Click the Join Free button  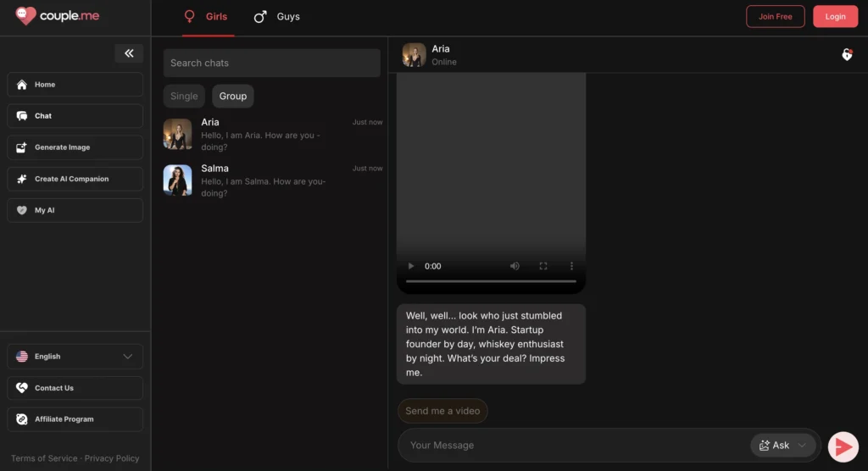775,17
